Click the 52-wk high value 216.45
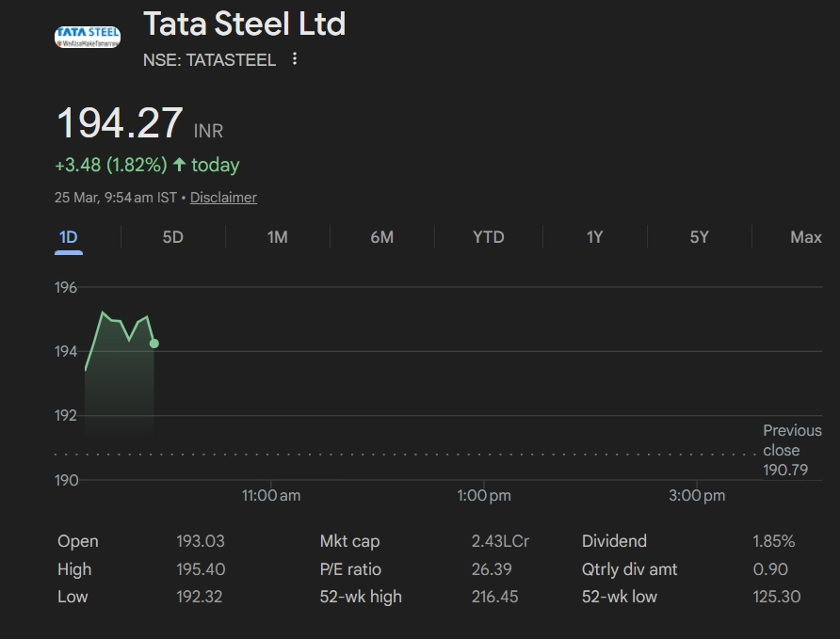This screenshot has height=639, width=840. coord(494,597)
